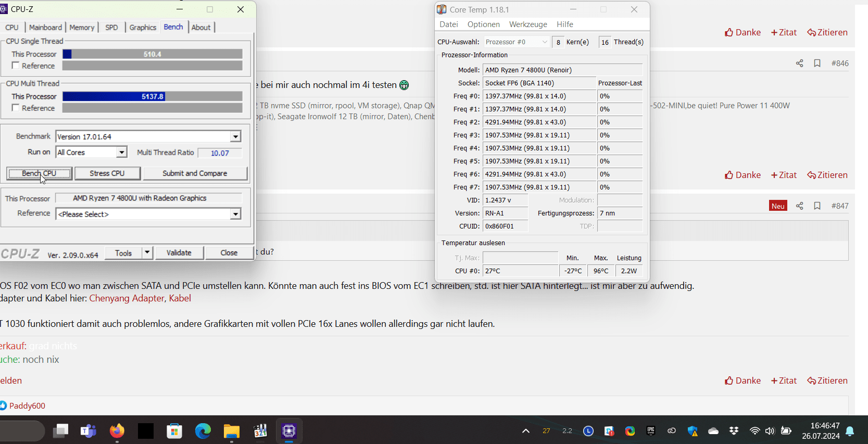This screenshot has width=868, height=444.
Task: Open Firefox from the taskbar
Action: coord(117,430)
